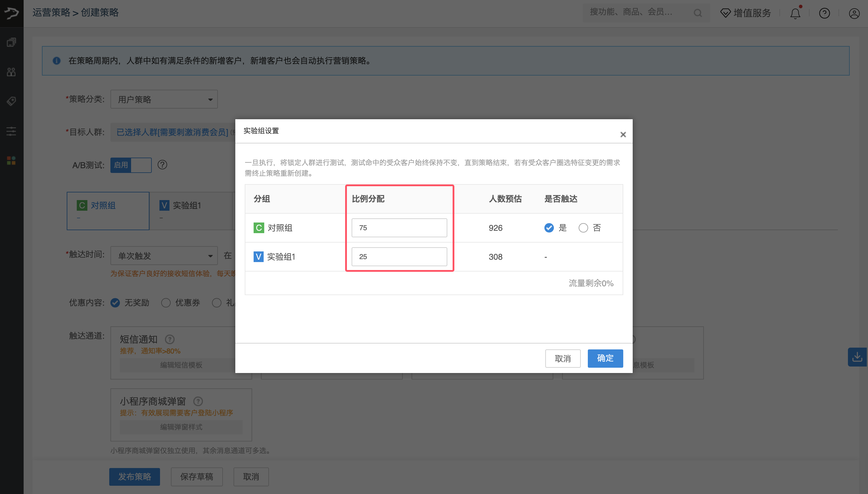
Task: Expand the 策略分类 用户策略 dropdown
Action: 164,99
